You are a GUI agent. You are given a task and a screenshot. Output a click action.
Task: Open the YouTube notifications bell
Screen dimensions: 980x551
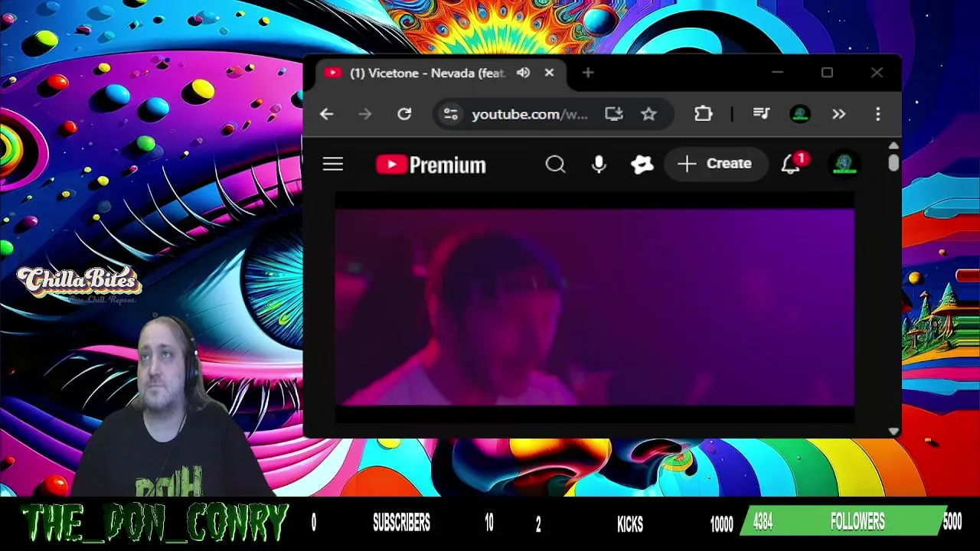point(791,164)
